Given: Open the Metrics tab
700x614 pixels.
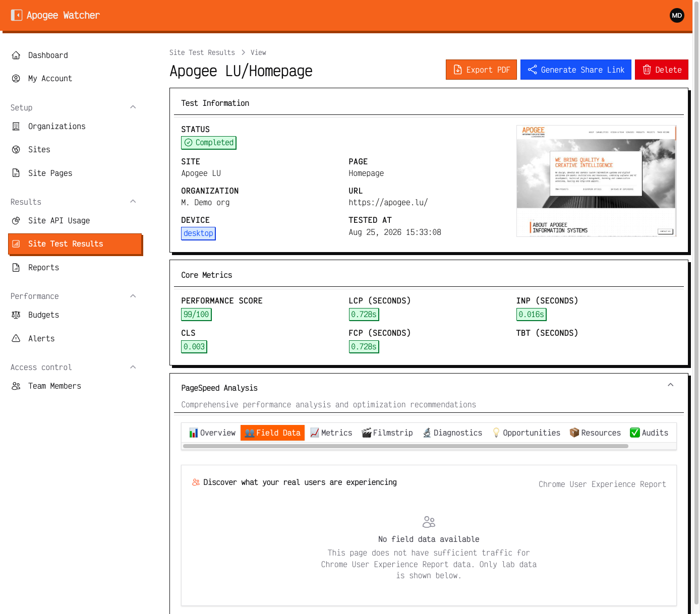Looking at the screenshot, I should click(331, 433).
